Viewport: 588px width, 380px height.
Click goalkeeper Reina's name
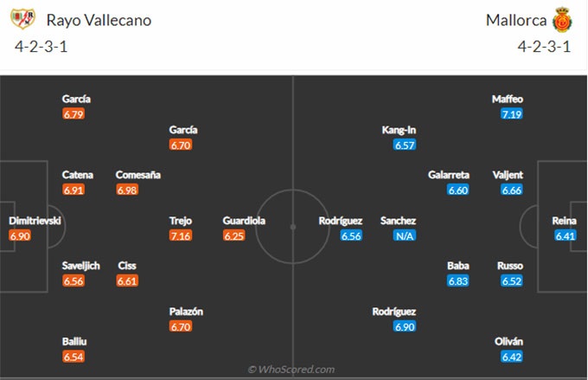point(564,221)
